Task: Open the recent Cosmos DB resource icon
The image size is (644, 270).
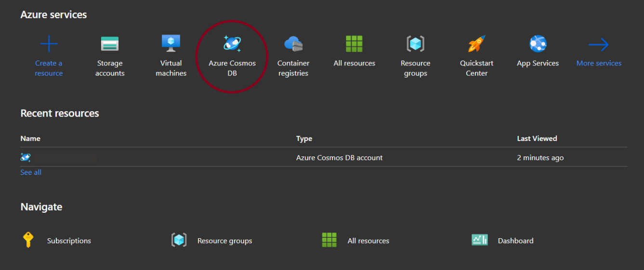Action: [x=26, y=157]
